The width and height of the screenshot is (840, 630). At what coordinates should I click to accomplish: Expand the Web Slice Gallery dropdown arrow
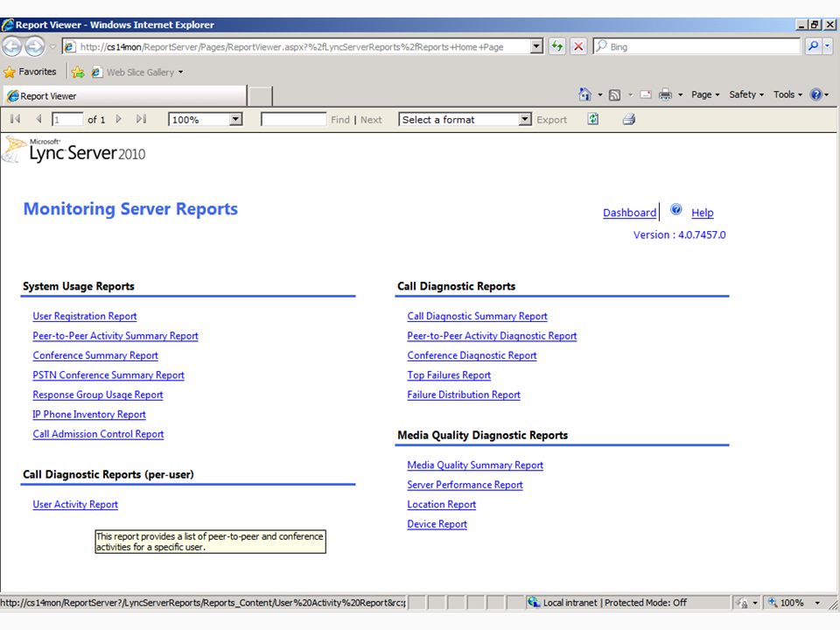180,73
